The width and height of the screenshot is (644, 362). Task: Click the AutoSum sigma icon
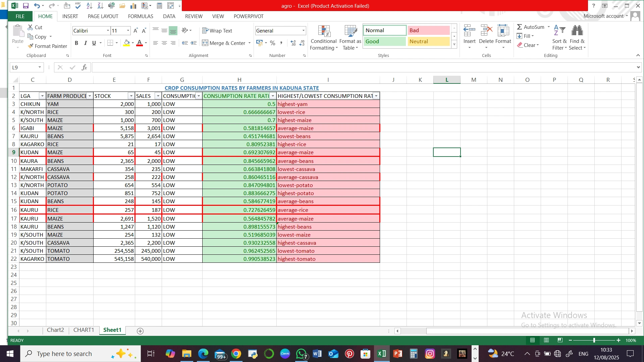coord(520,27)
